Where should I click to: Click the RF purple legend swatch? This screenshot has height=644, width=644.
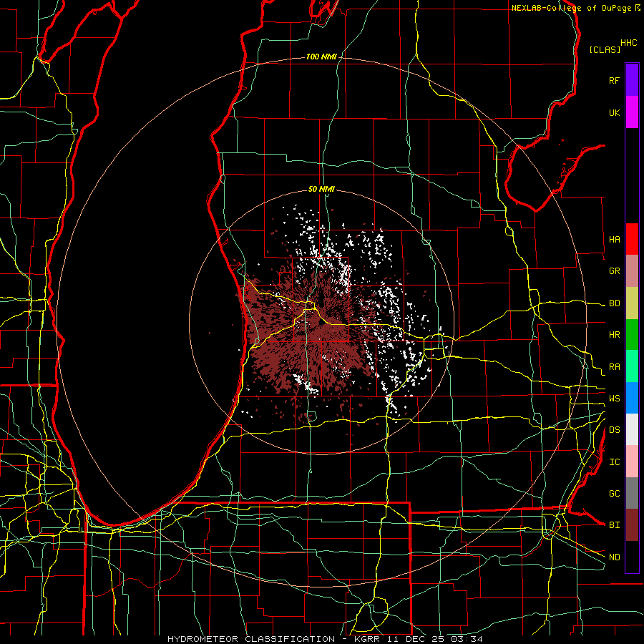pos(632,80)
